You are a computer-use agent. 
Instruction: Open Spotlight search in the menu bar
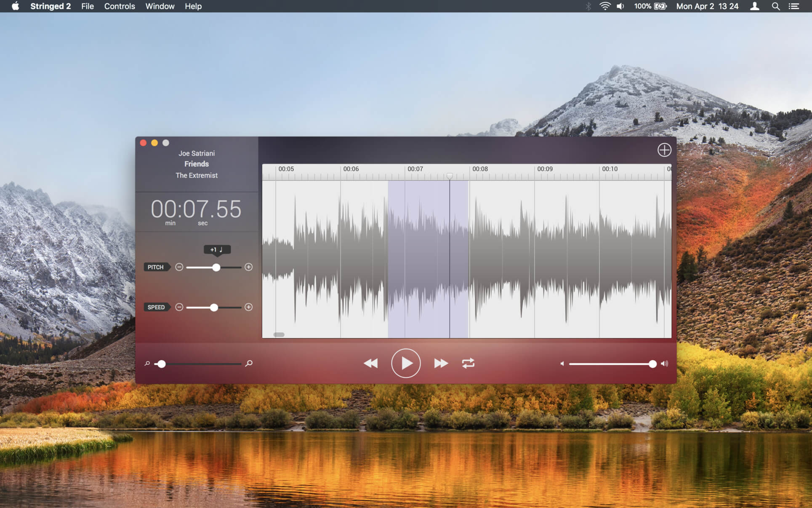(x=775, y=6)
